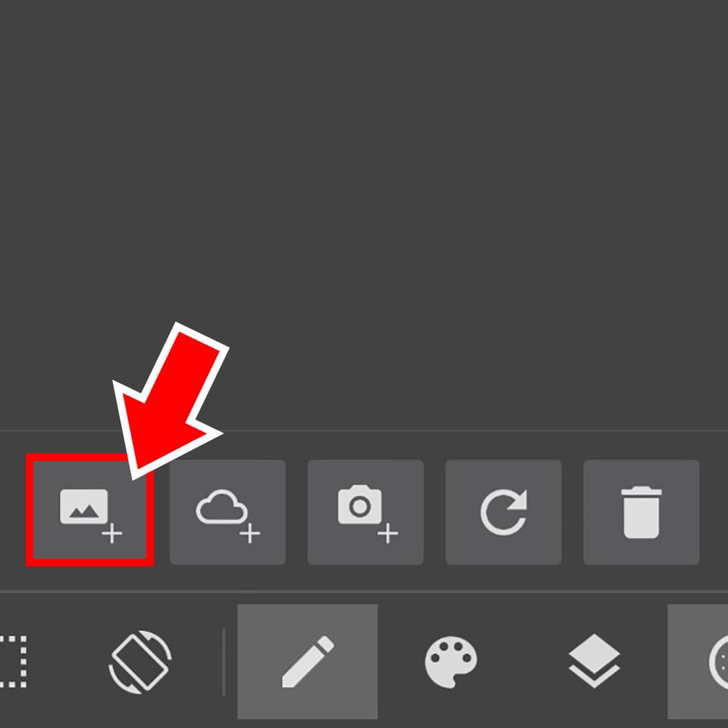Take a new photo with camera-plus button
The height and width of the screenshot is (728, 728).
(x=366, y=512)
